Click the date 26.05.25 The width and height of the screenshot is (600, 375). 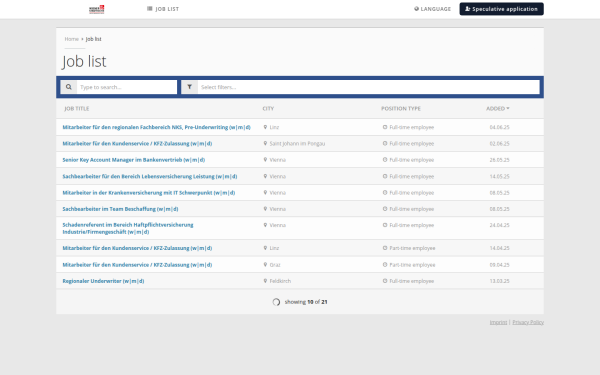[499, 160]
